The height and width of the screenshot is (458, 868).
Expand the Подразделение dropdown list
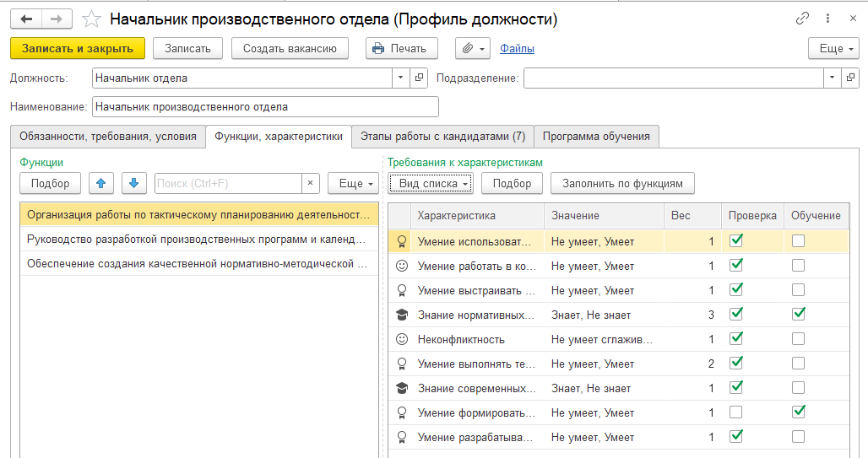pyautogui.click(x=832, y=78)
